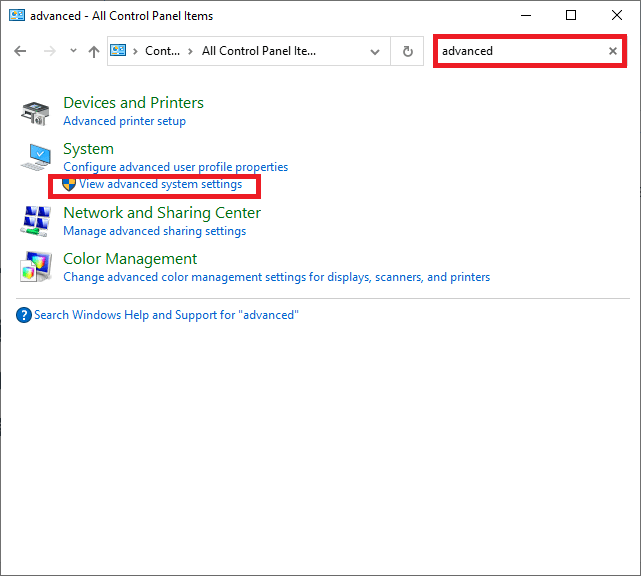Open 'Manage advanced sharing settings'
This screenshot has width=641, height=576.
154,231
